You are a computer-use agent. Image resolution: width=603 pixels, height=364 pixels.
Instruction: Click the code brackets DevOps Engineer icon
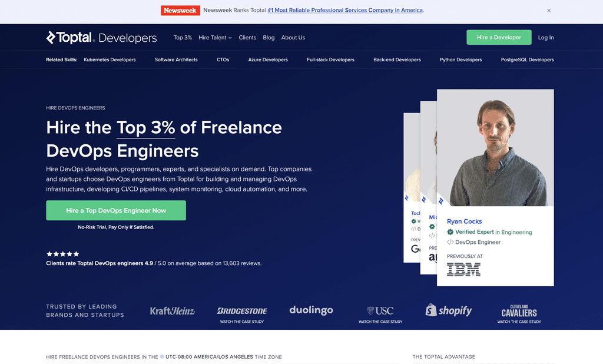(x=450, y=242)
